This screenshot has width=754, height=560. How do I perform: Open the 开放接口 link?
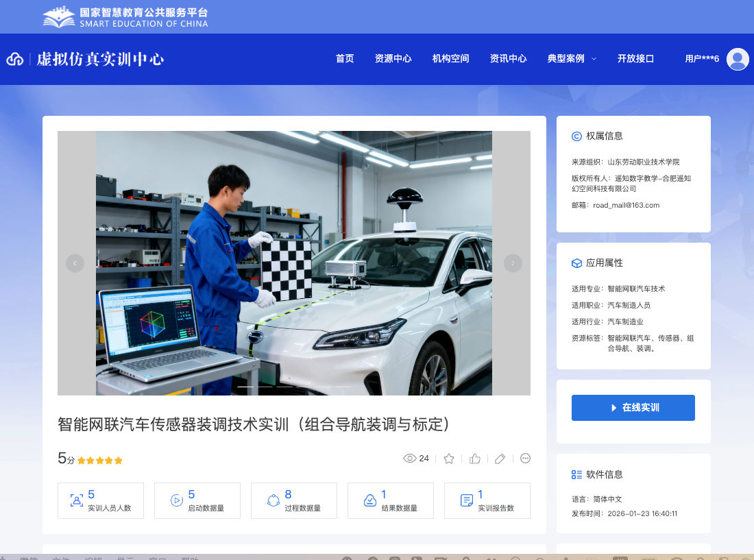(x=635, y=59)
